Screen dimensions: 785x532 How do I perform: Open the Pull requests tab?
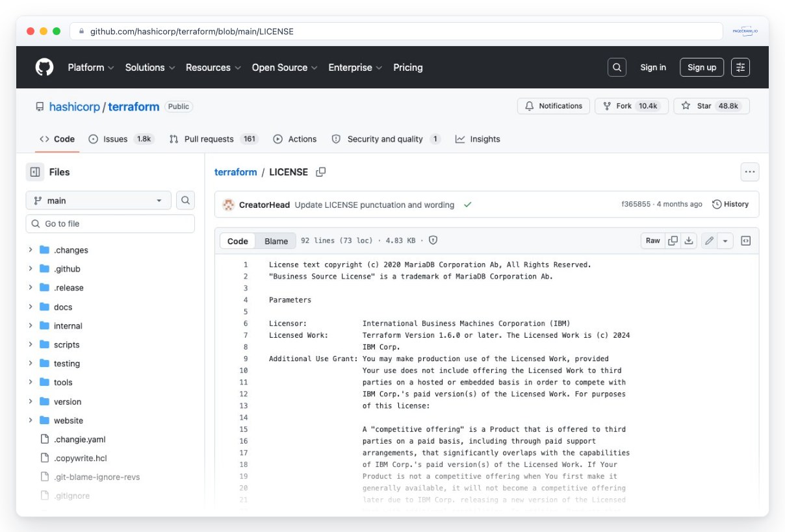point(213,139)
